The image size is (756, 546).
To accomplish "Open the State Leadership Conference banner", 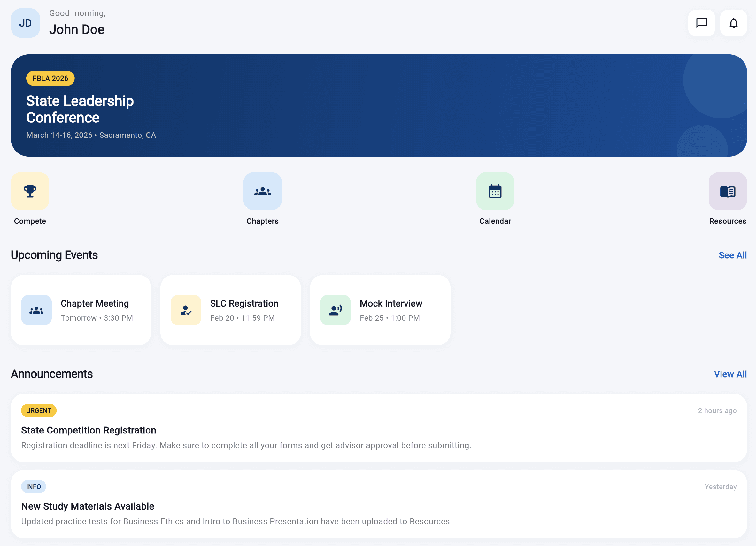I will point(379,105).
